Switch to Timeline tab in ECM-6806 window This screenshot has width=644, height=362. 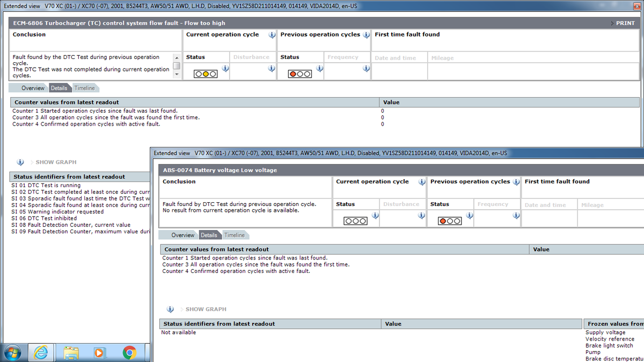pos(84,88)
